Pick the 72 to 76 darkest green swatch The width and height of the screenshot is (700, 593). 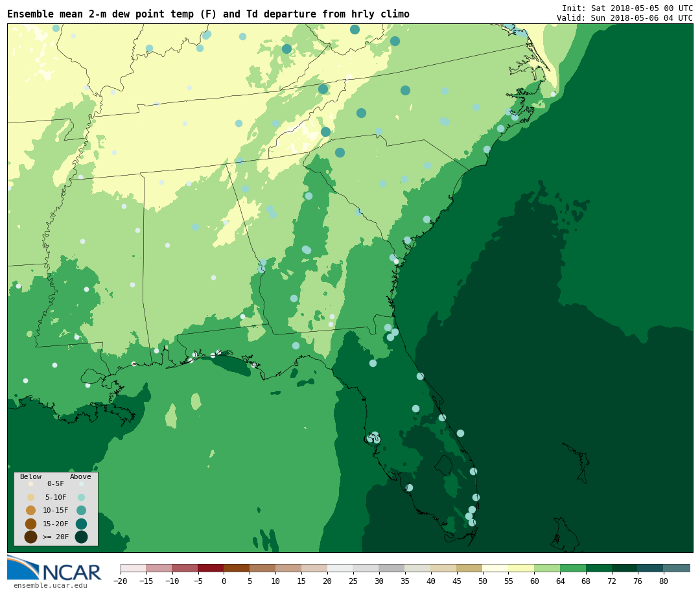[x=625, y=568]
